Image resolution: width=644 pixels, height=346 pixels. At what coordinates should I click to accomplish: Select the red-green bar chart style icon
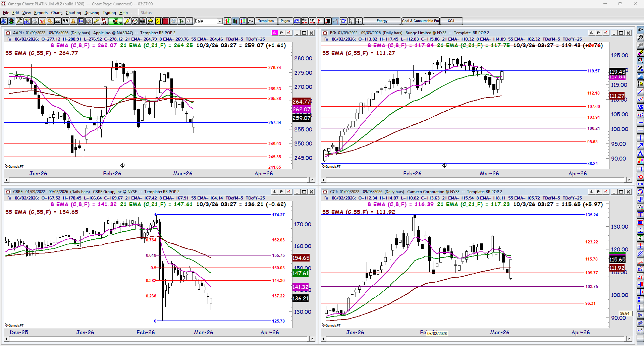tap(228, 21)
